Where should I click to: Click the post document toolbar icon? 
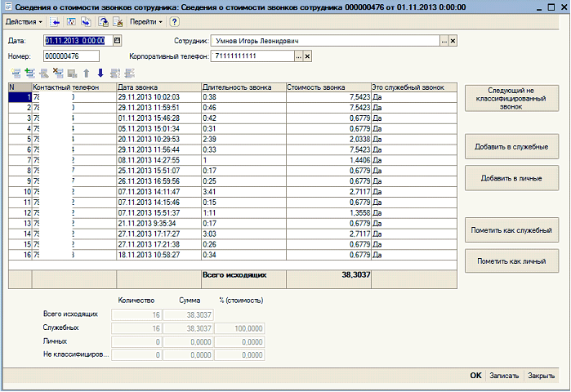pyautogui.click(x=104, y=22)
